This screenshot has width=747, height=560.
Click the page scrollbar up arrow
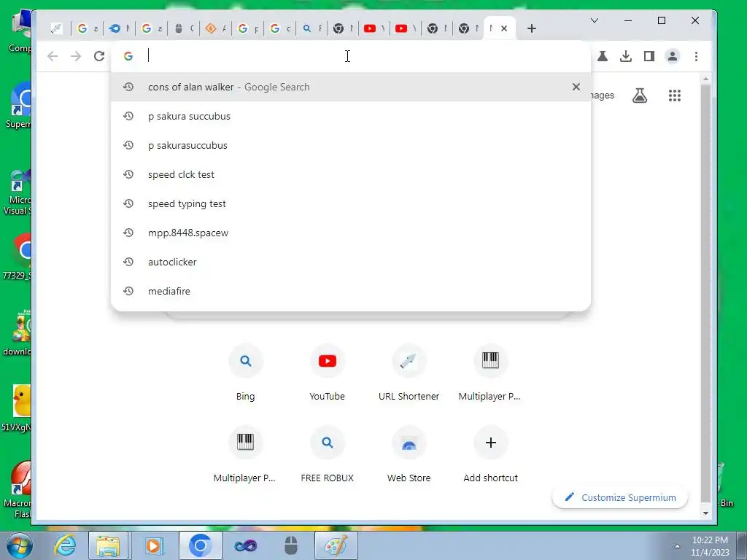click(706, 79)
